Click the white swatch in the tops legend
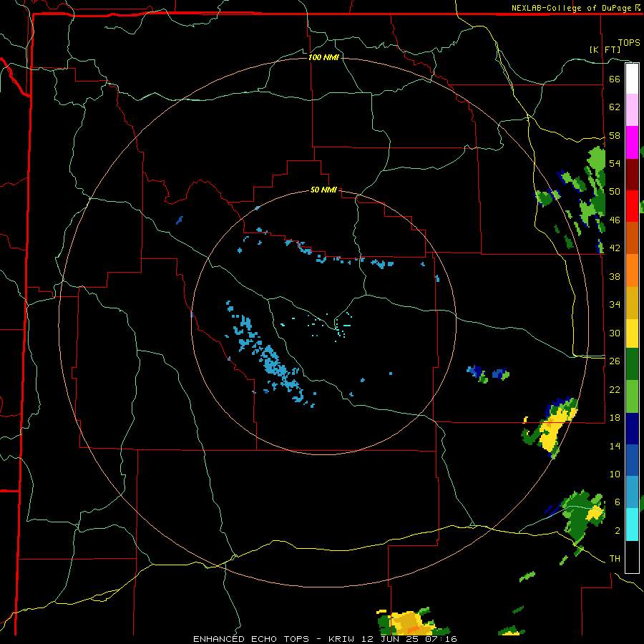 (632, 79)
